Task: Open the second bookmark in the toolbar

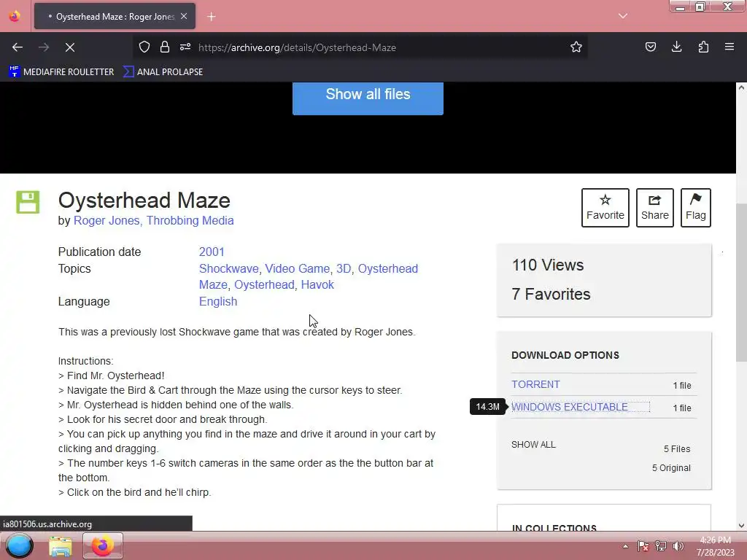Action: point(163,72)
